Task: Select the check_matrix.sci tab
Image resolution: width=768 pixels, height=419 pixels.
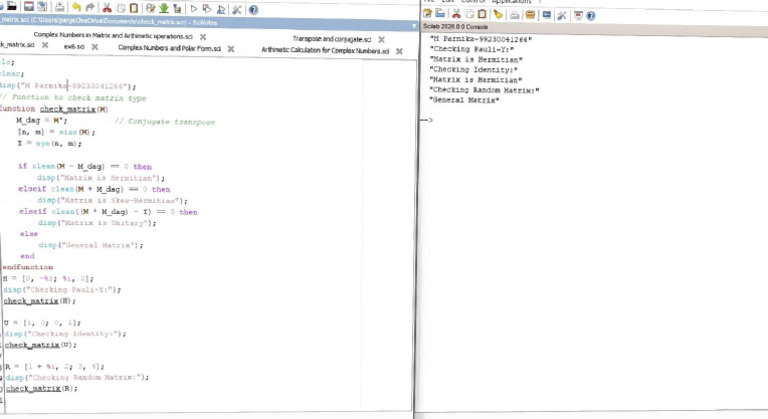Action: click(x=17, y=45)
